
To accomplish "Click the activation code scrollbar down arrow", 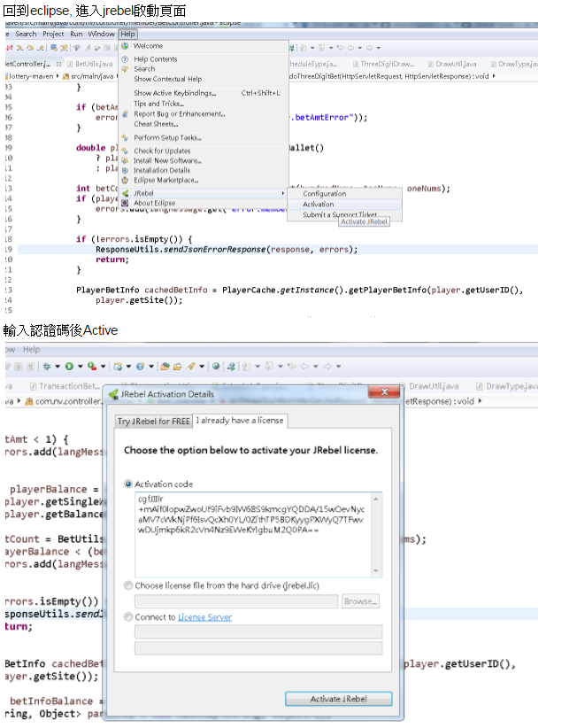I will pos(376,571).
